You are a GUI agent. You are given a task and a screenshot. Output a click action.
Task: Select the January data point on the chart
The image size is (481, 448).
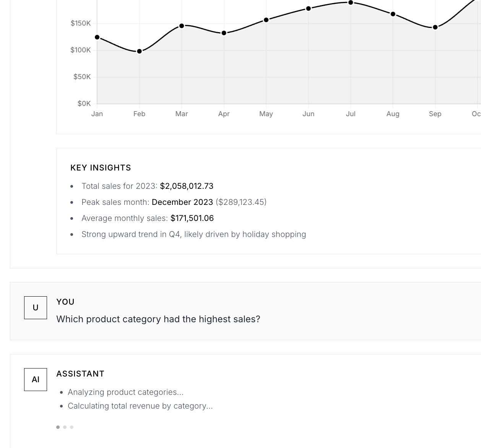tap(97, 37)
